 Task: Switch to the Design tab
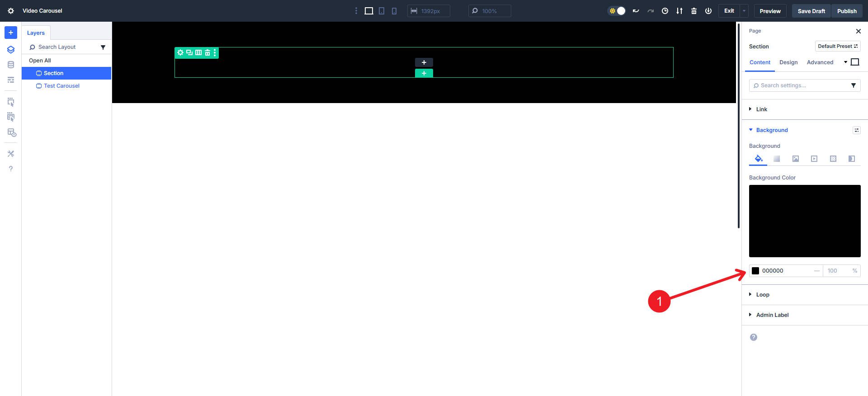tap(788, 62)
